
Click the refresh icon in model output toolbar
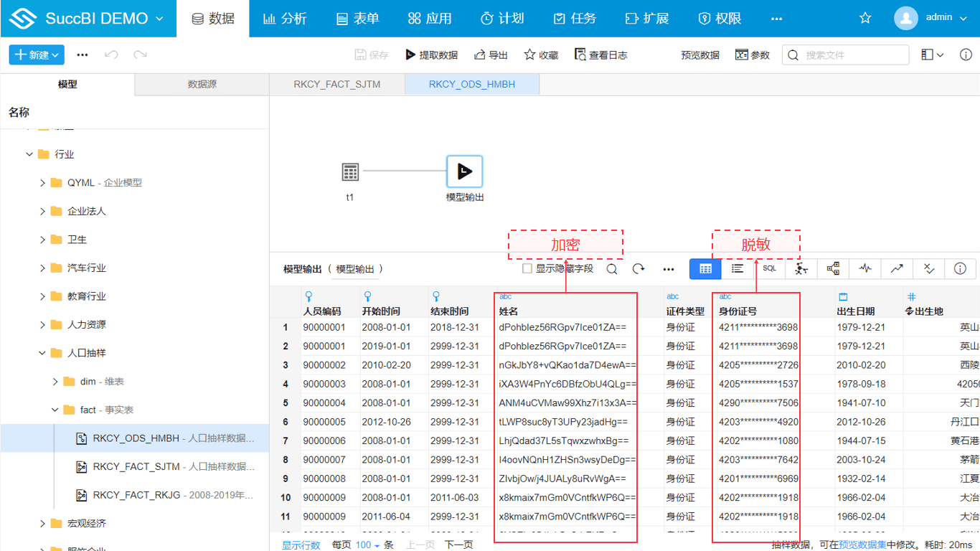[x=639, y=269]
